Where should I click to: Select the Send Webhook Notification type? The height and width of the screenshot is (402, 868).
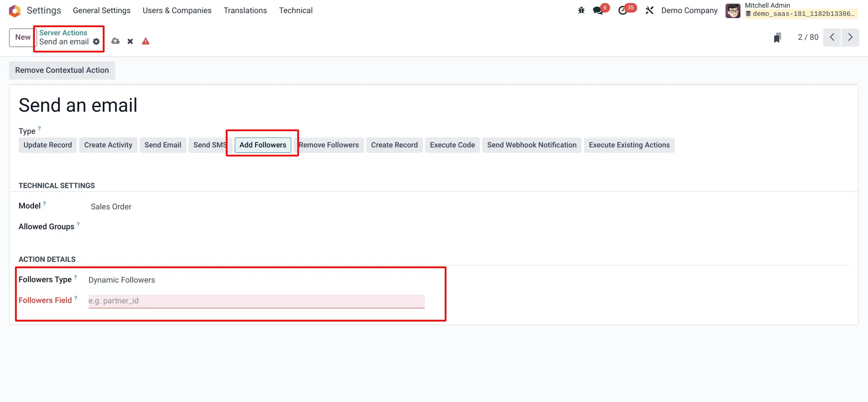[x=532, y=145]
